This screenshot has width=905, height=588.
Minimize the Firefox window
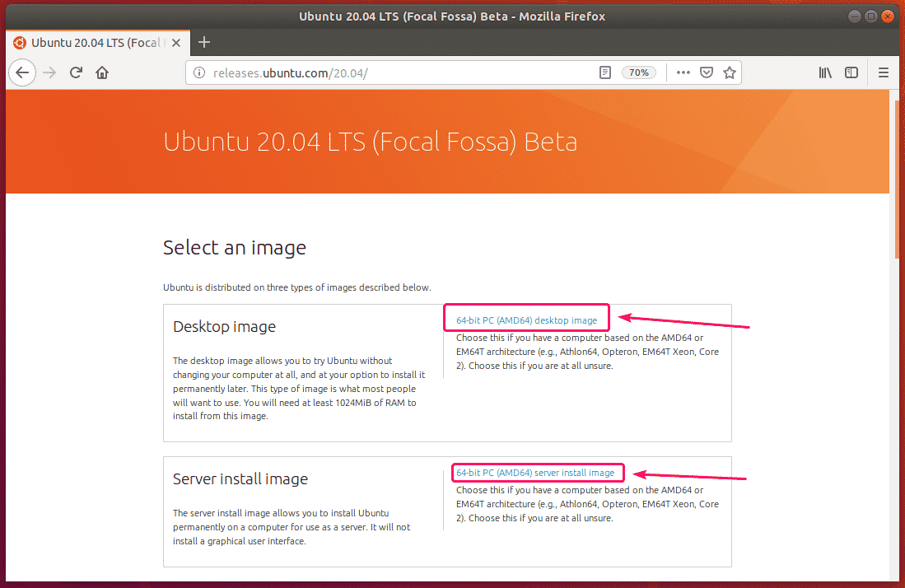click(x=854, y=16)
